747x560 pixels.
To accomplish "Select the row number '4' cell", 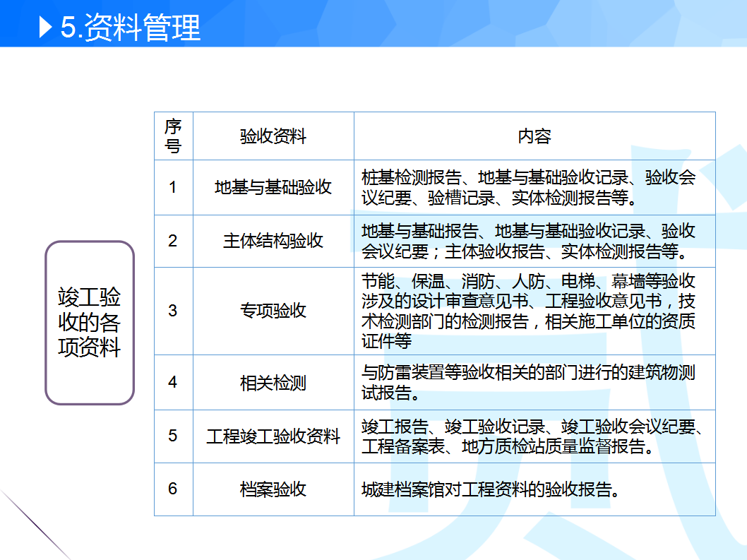I will (174, 382).
